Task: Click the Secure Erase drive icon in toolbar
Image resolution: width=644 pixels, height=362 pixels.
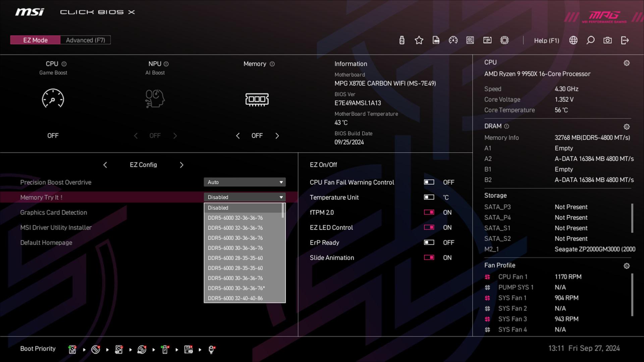Action: 470,40
